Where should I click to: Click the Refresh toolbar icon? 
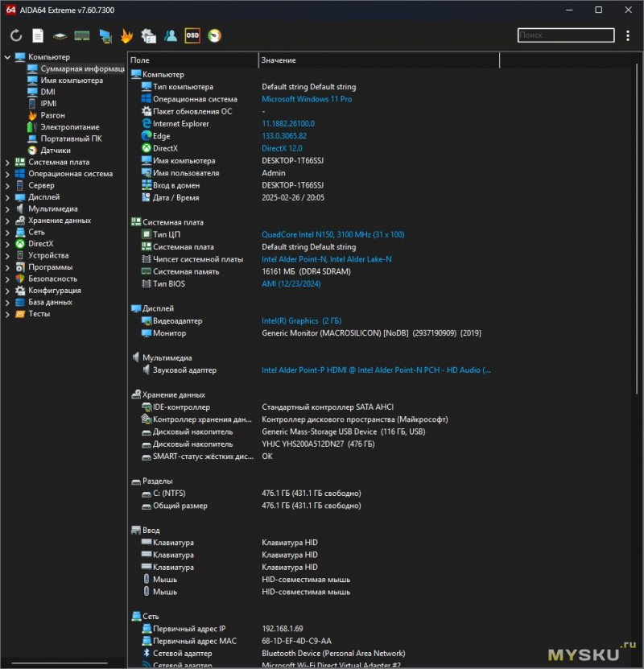16,35
